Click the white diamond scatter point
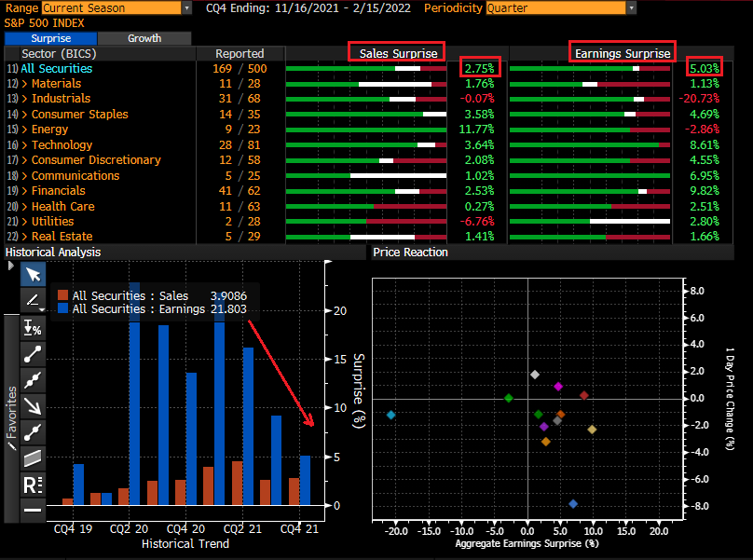 click(535, 375)
